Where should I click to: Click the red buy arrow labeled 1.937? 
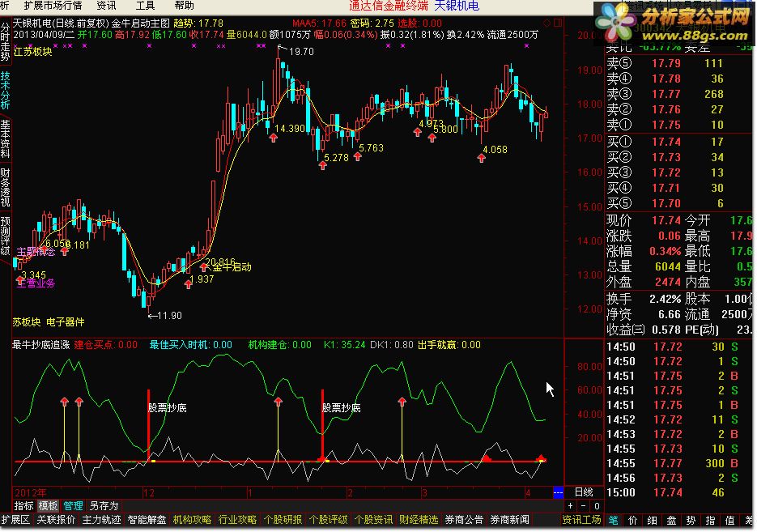[189, 284]
